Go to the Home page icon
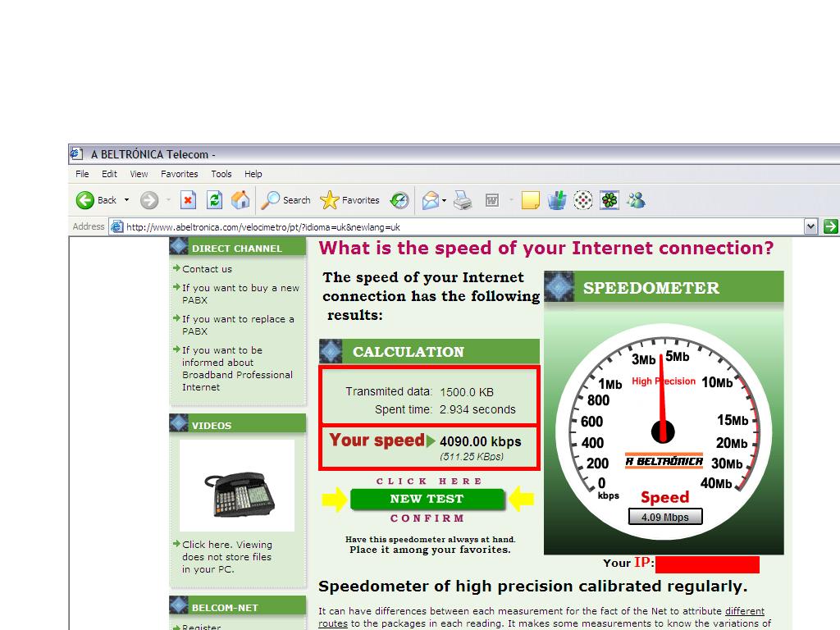 240,200
